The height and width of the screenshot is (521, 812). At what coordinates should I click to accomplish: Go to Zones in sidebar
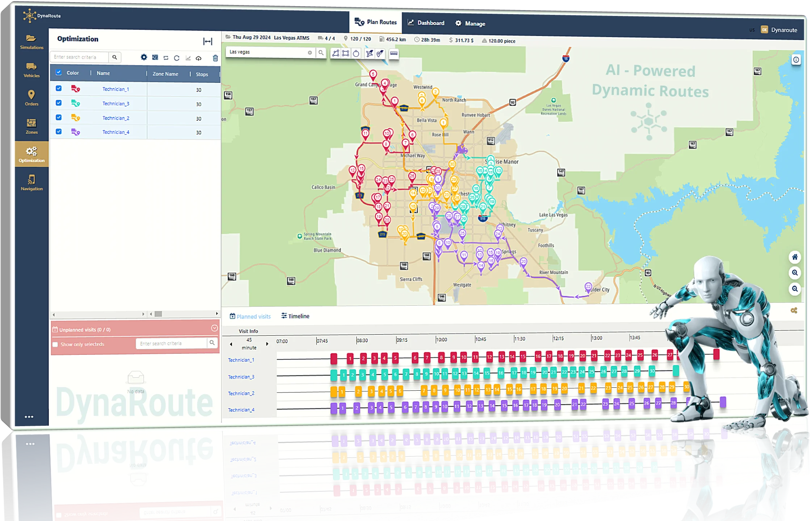point(31,126)
